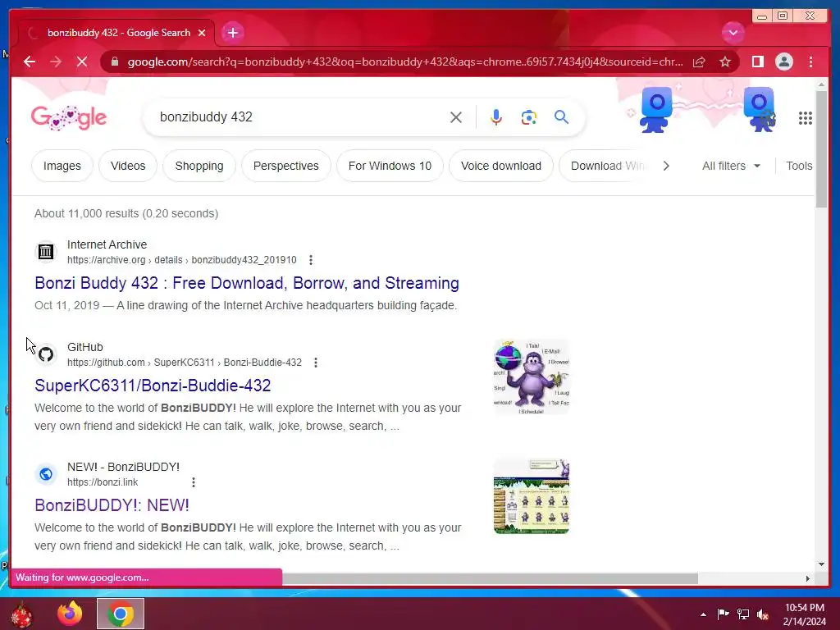Viewport: 840px width, 630px height.
Task: Switch to Perspectives results
Action: [286, 166]
